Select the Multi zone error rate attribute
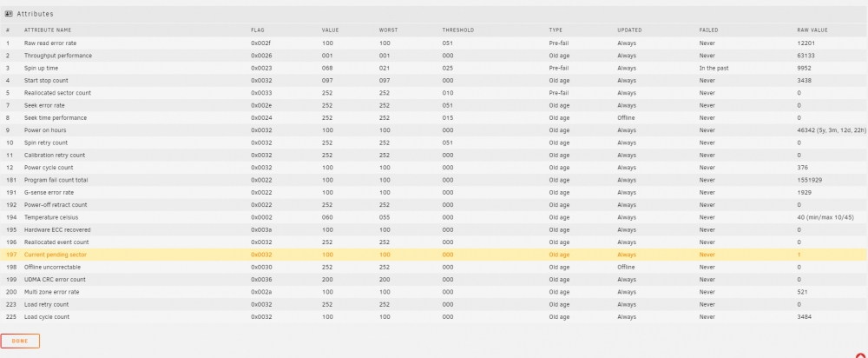Image resolution: width=868 pixels, height=358 pixels. coord(51,291)
